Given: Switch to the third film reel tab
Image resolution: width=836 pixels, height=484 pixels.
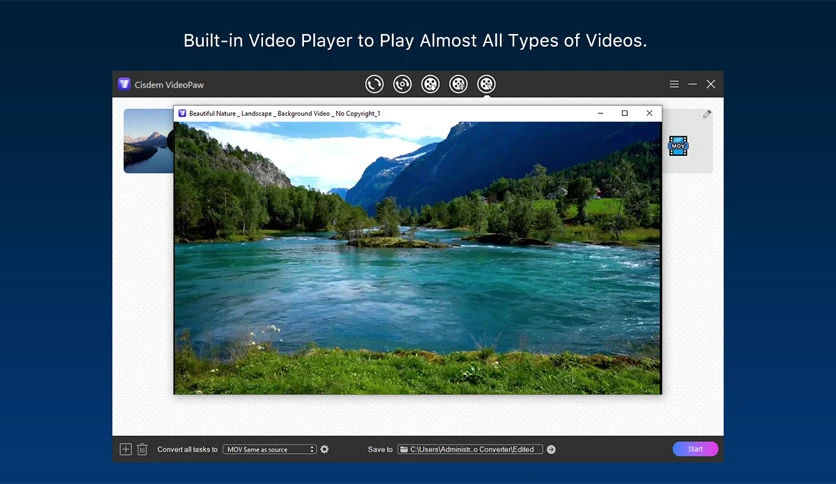Looking at the screenshot, I should pos(430,84).
